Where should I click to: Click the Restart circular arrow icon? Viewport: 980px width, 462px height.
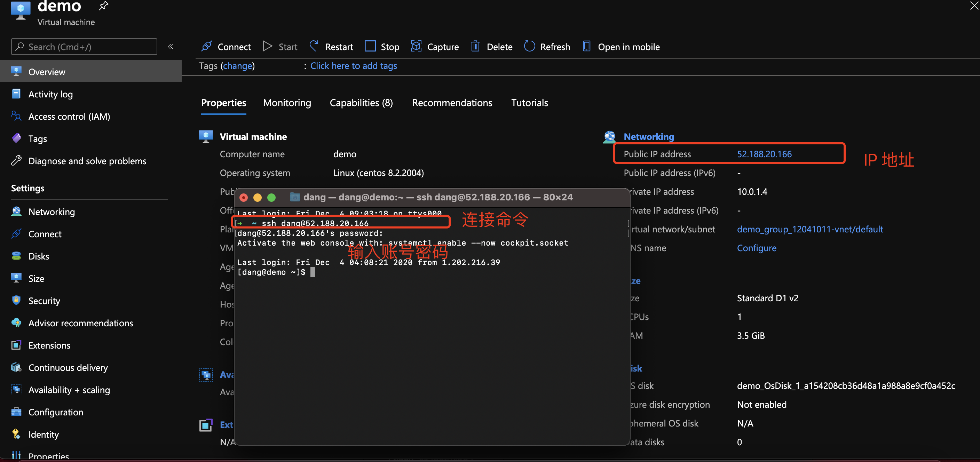coord(314,46)
